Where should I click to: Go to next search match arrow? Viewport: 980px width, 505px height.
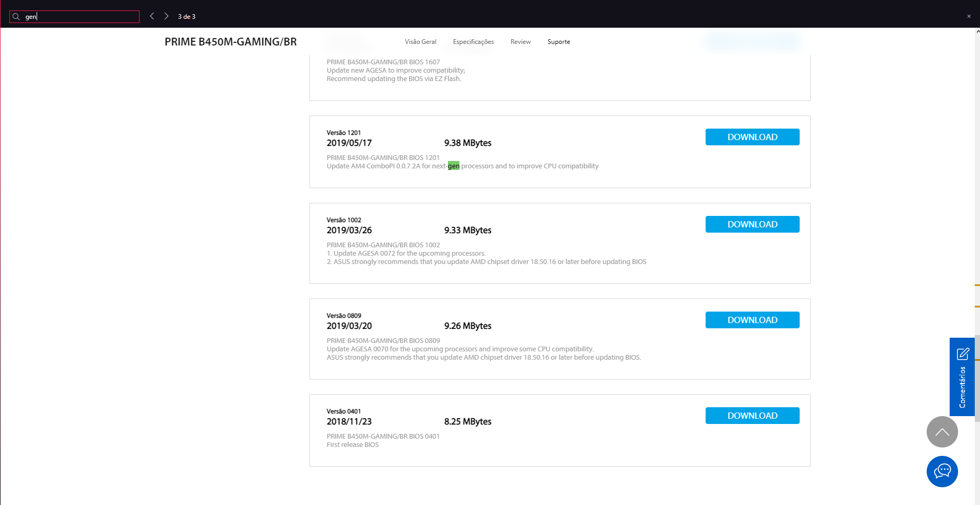point(166,16)
